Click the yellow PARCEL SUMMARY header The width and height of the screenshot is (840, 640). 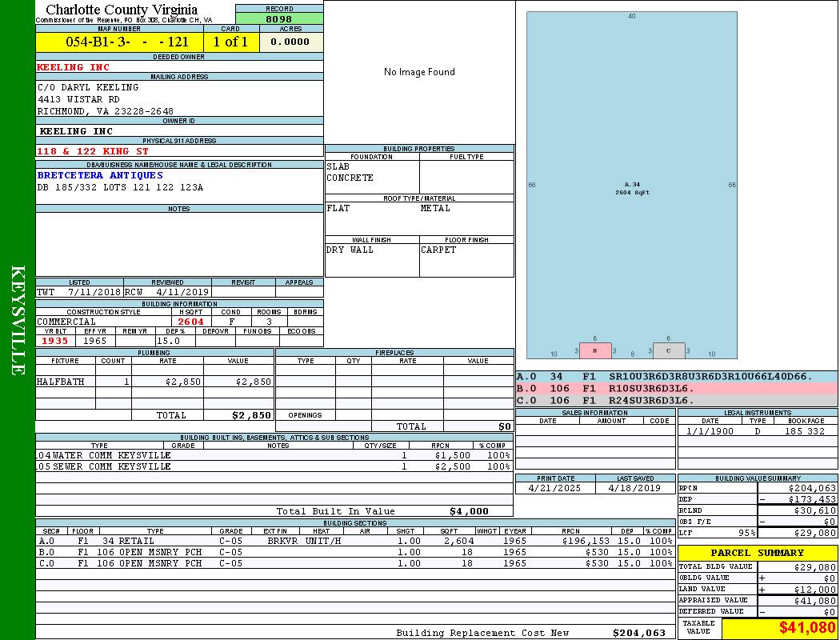[x=757, y=553]
